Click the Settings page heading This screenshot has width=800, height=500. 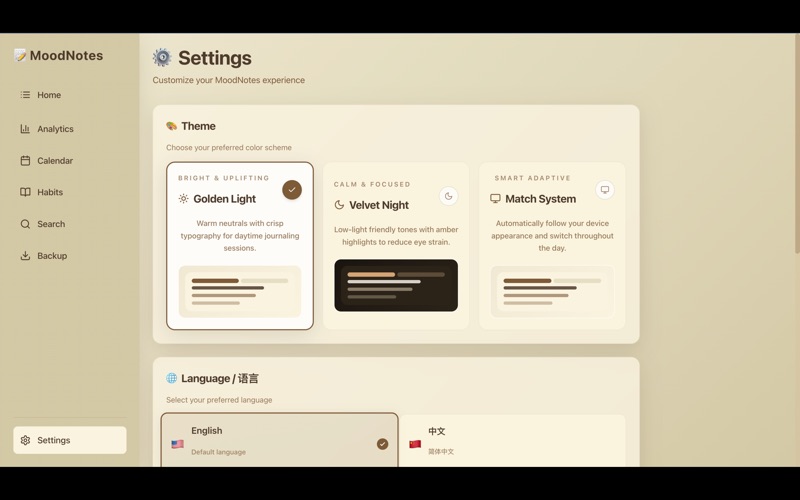(x=215, y=58)
